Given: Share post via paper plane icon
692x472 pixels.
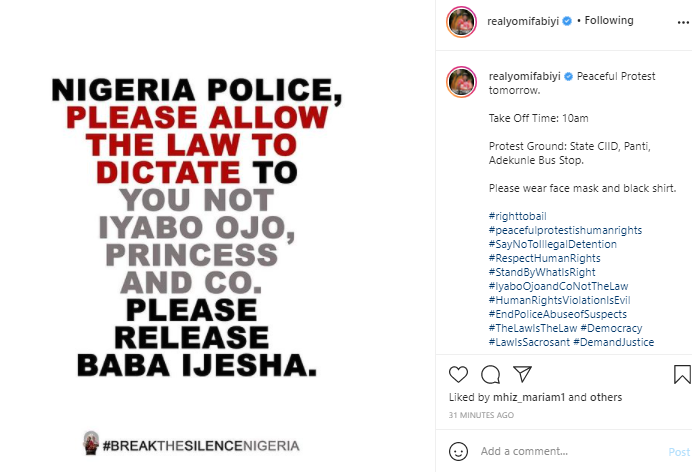Looking at the screenshot, I should [x=521, y=374].
